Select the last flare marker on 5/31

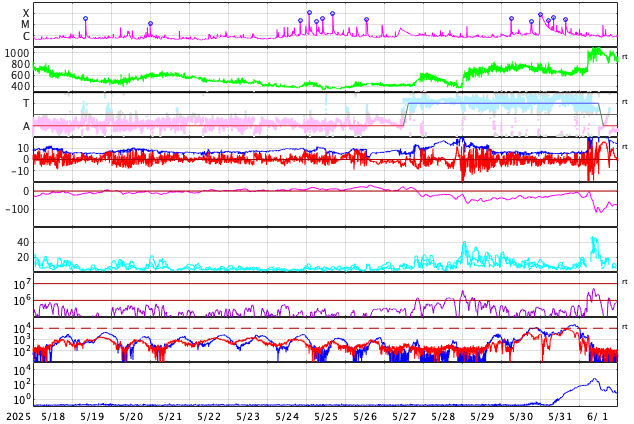(x=565, y=19)
